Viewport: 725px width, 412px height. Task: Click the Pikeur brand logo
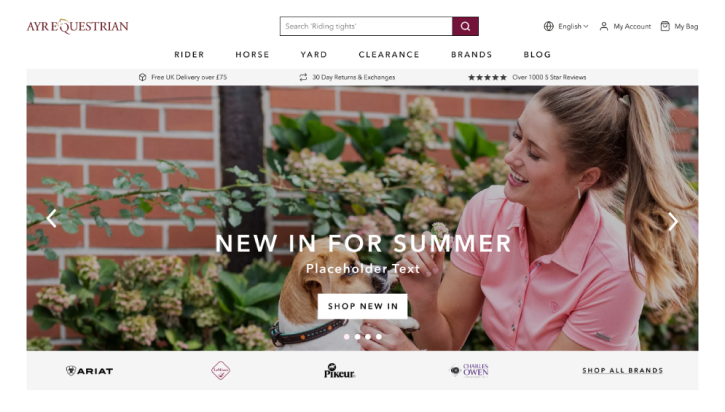click(x=339, y=371)
